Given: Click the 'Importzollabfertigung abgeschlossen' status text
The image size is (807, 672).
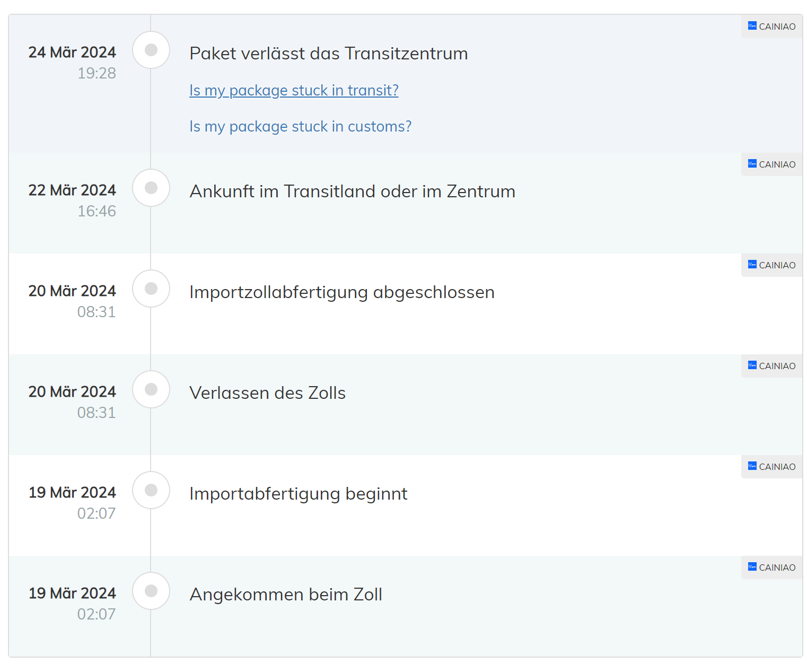Looking at the screenshot, I should click(x=341, y=292).
